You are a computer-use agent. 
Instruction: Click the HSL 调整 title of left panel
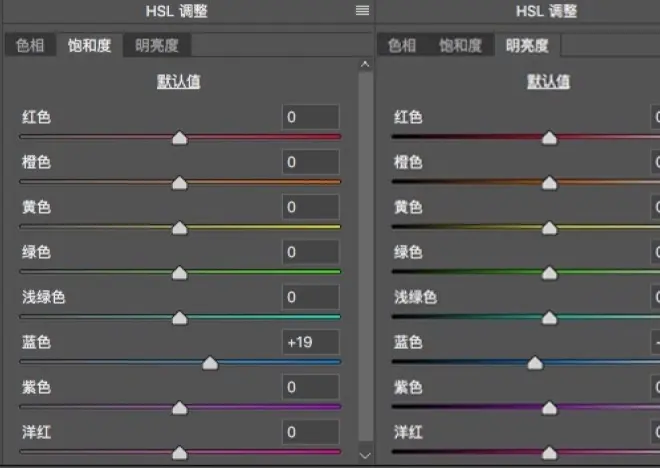[x=177, y=11]
